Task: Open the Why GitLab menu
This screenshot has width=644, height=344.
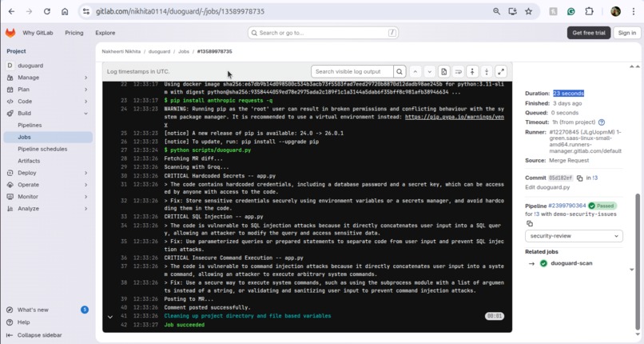Action: pos(38,33)
